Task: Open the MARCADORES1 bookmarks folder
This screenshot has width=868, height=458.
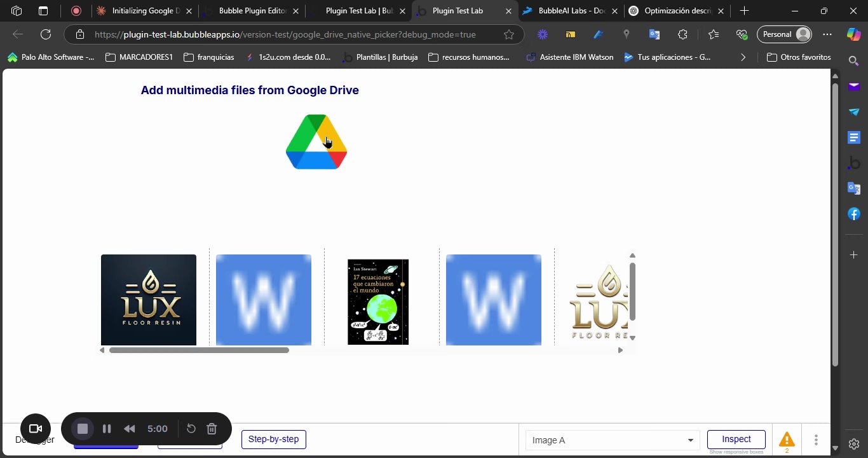Action: tap(139, 57)
